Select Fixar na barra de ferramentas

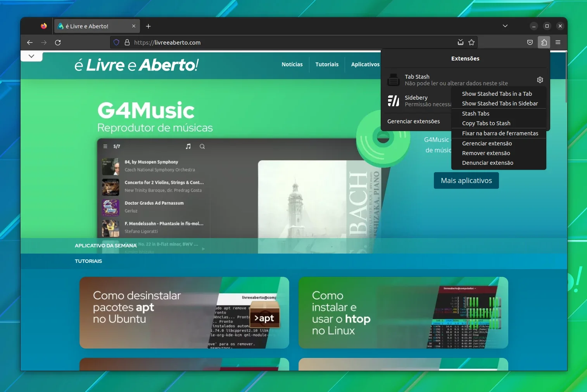pyautogui.click(x=499, y=133)
